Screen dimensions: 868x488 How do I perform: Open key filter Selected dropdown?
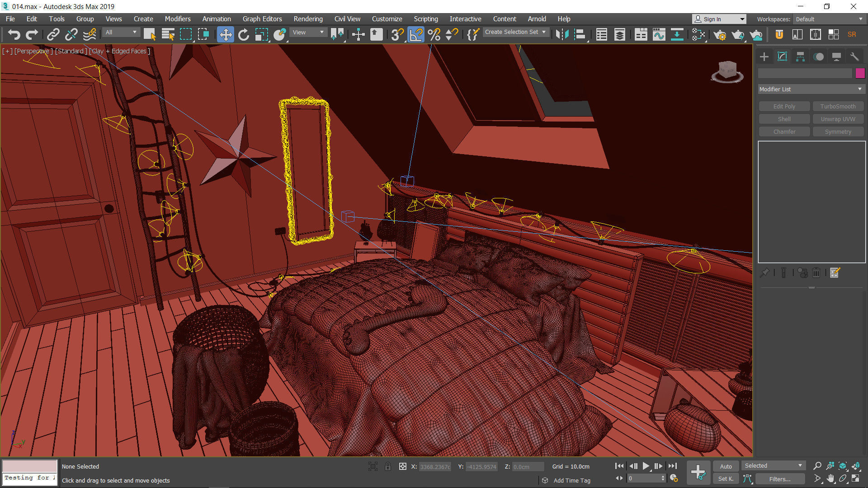point(774,465)
